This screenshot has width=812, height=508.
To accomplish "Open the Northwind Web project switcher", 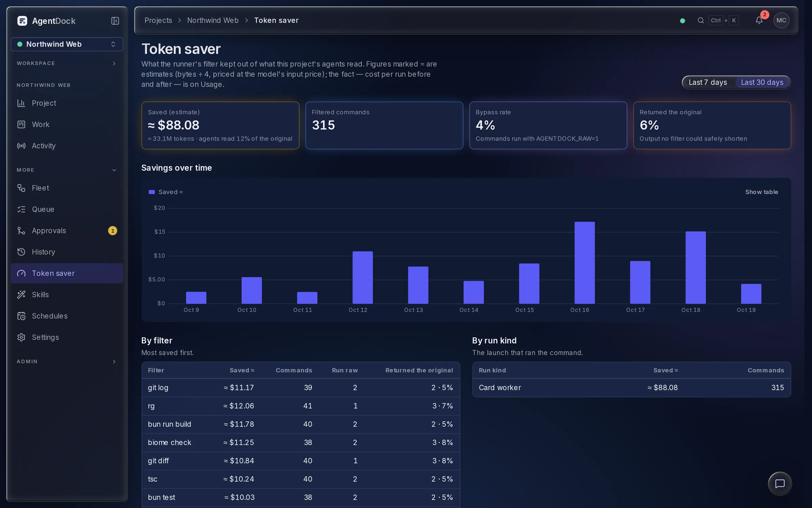I will pyautogui.click(x=67, y=44).
